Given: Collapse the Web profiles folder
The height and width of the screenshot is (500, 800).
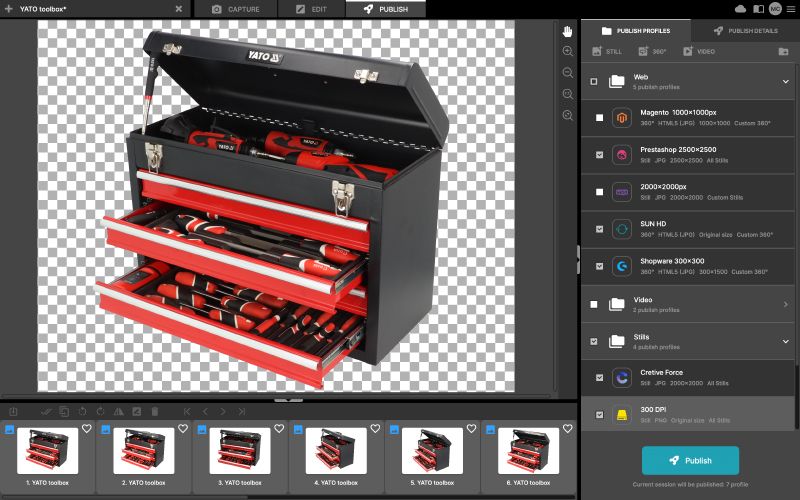Looking at the screenshot, I should [785, 81].
